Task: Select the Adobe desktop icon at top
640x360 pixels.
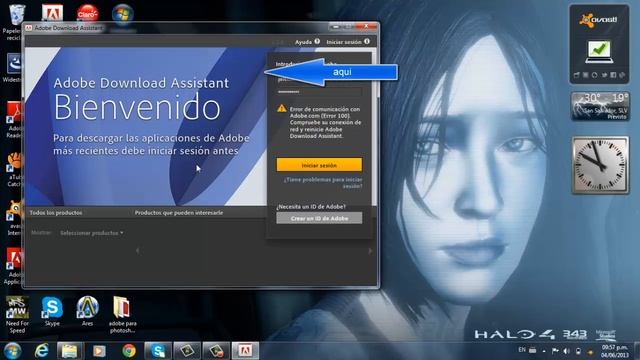Action: (x=52, y=13)
